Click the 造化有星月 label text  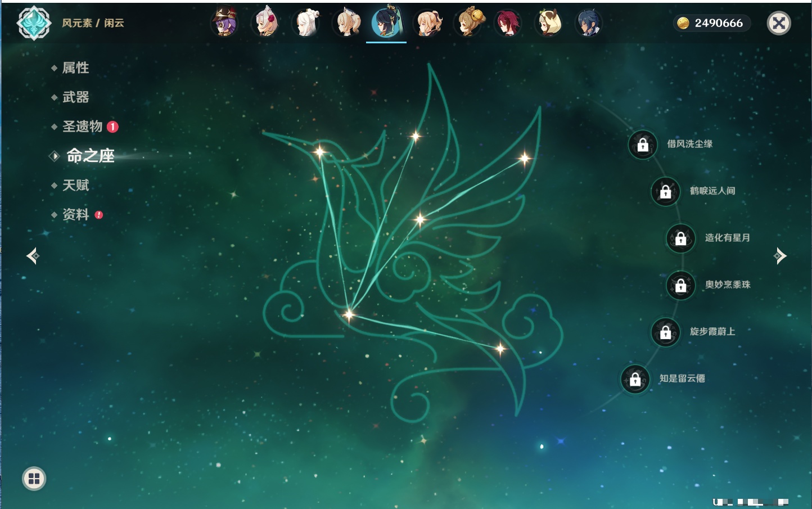(728, 237)
